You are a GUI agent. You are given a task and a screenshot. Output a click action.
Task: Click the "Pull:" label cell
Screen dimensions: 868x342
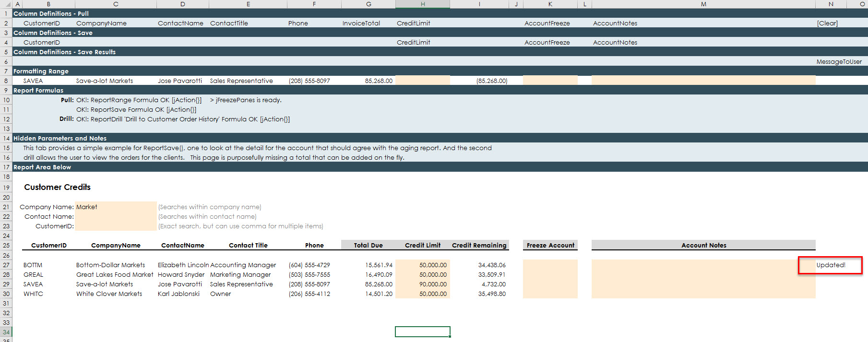click(67, 100)
